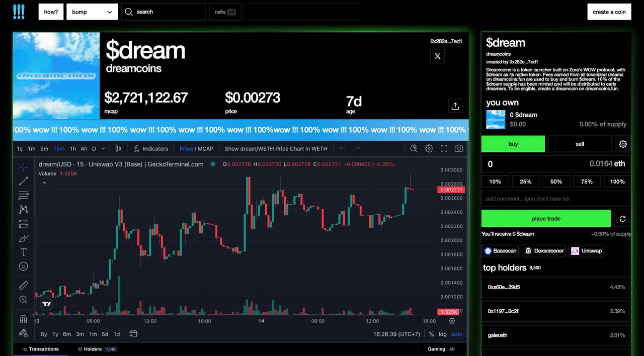The image size is (644, 356).
Task: Choose the 100% amount button
Action: coord(617,182)
